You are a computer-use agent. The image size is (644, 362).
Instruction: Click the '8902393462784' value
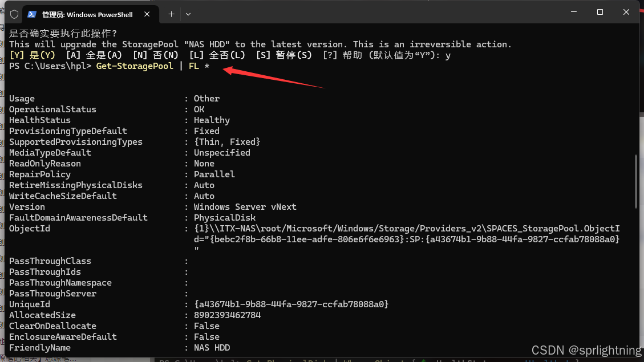(227, 315)
